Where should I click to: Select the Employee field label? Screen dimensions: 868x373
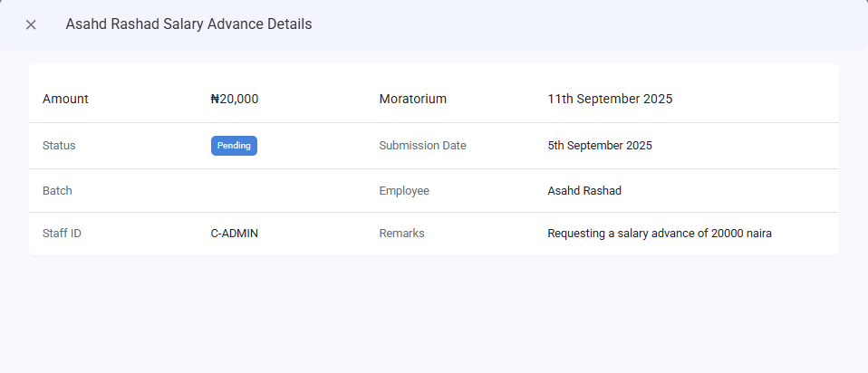coord(404,191)
